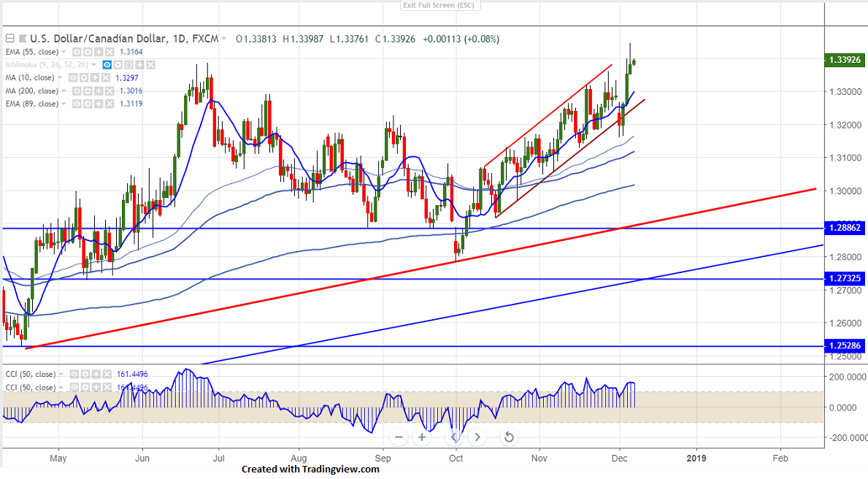This screenshot has width=868, height=479.
Task: Show the hidden Ichimoku indicator via eye
Action: 107,65
